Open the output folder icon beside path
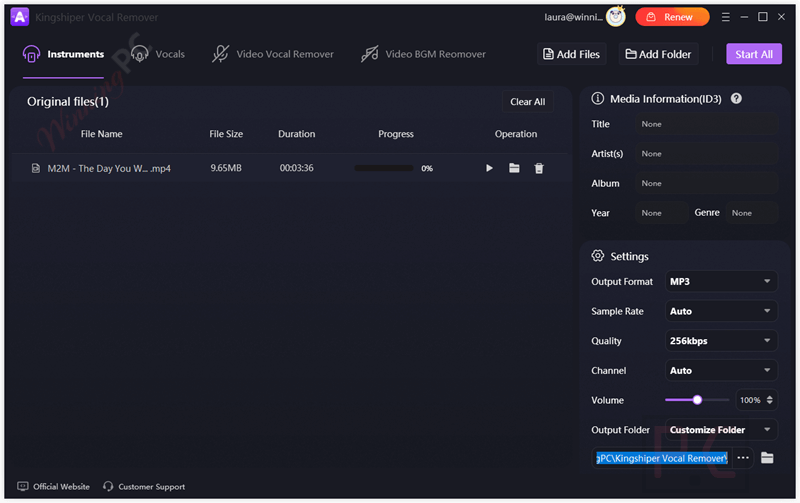 767,458
